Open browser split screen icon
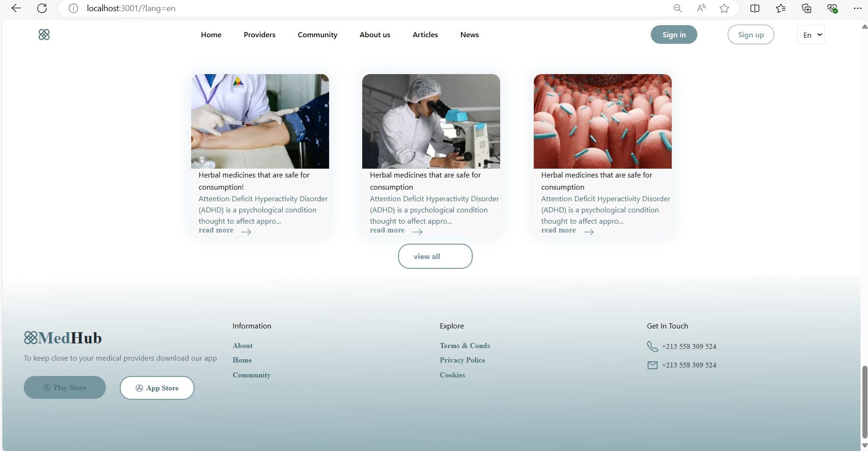Viewport: 868px width, 451px height. 755,8
